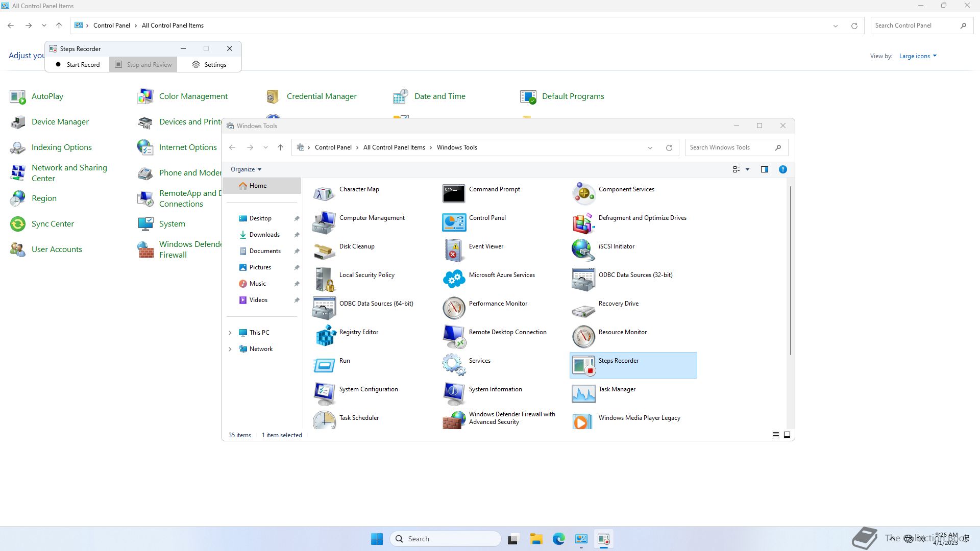Open Local Security Policy icon
Image resolution: width=980 pixels, height=551 pixels.
coord(324,279)
